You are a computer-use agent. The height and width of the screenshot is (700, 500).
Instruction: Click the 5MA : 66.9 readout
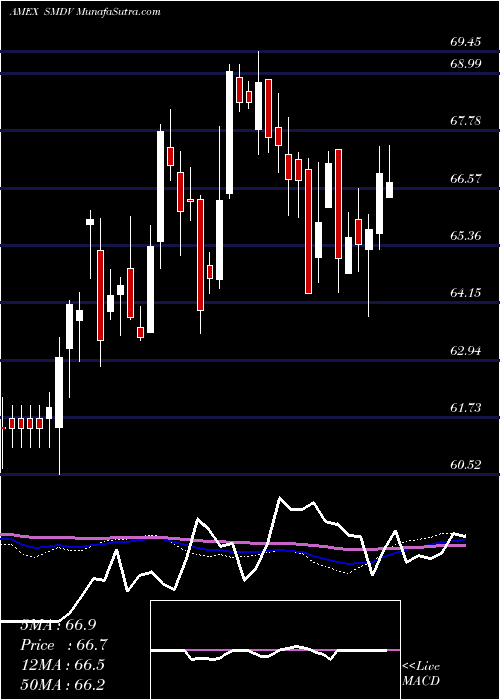point(58,625)
